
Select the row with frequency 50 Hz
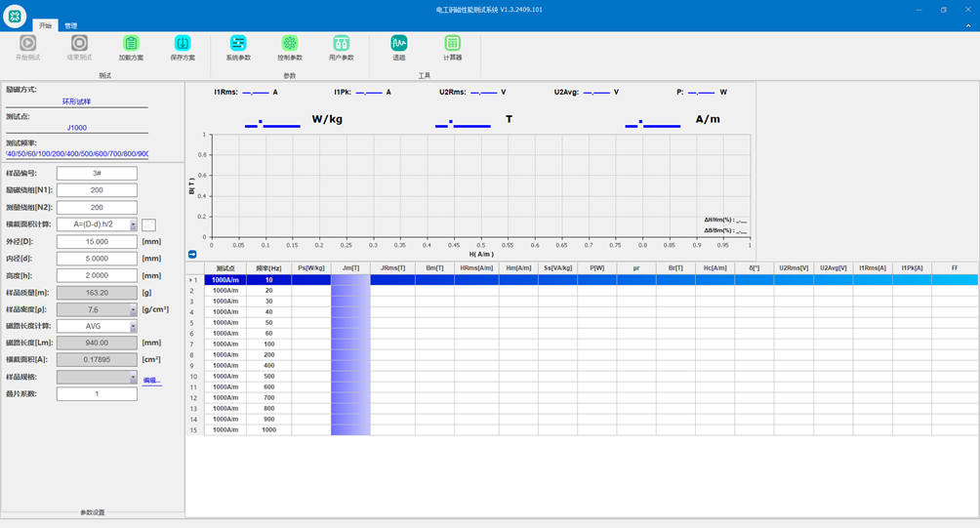pyautogui.click(x=583, y=322)
